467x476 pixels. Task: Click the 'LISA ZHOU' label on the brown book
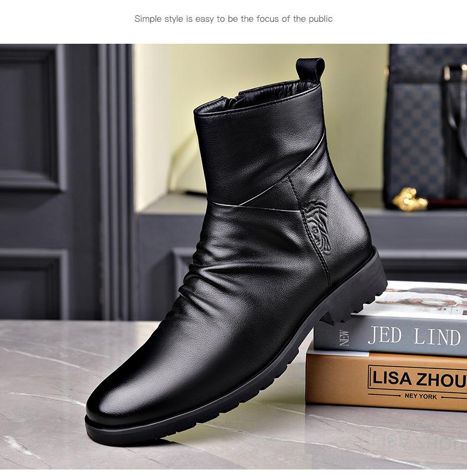[x=419, y=378]
